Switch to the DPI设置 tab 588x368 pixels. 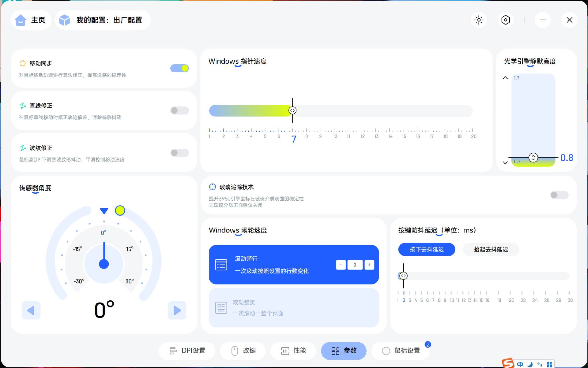click(x=187, y=351)
